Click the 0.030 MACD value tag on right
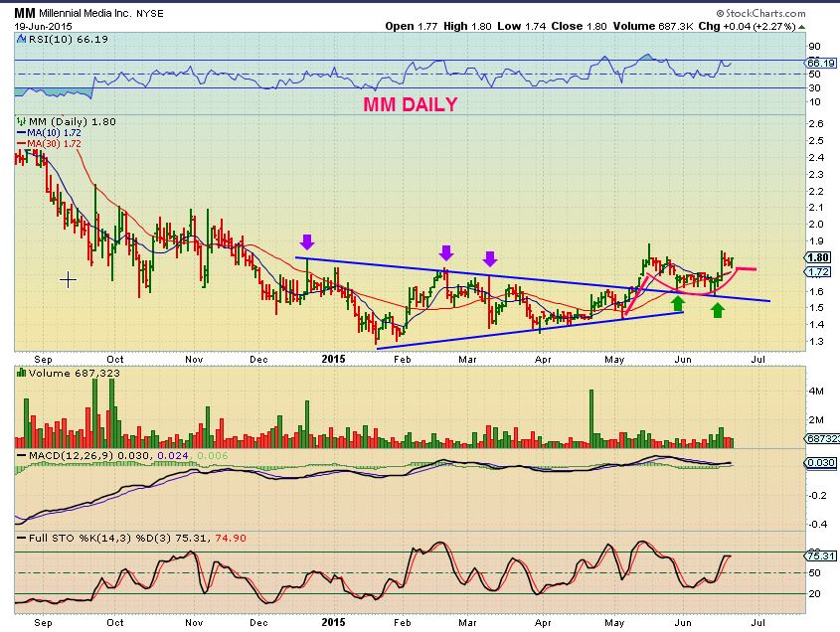Viewport: 840px width, 632px height. (820, 463)
